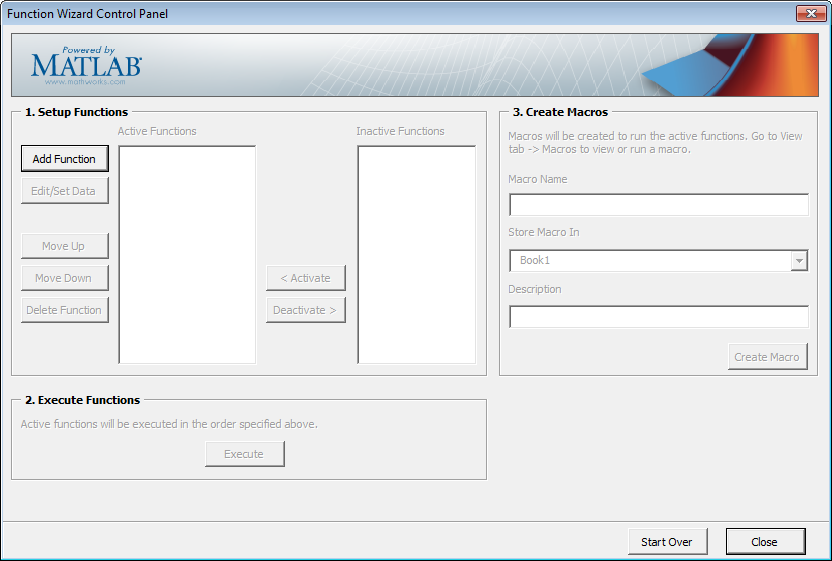Screen dimensions: 832x561
Task: Click the 'Macro Name' label
Action: click(x=538, y=179)
